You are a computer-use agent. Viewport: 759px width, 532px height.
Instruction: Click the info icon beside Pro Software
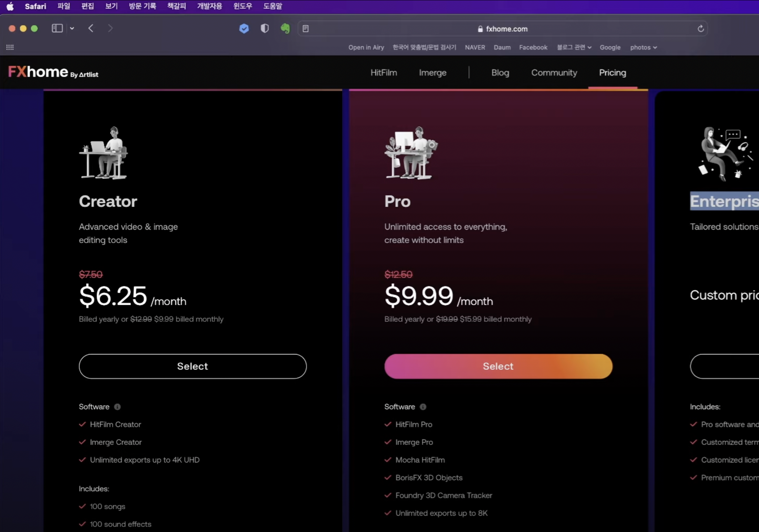coord(423,407)
